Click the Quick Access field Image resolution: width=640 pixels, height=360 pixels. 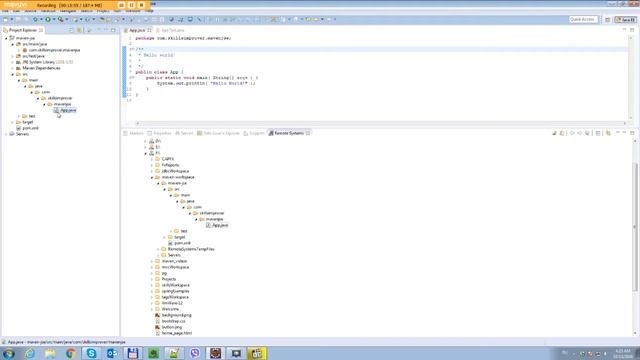583,19
